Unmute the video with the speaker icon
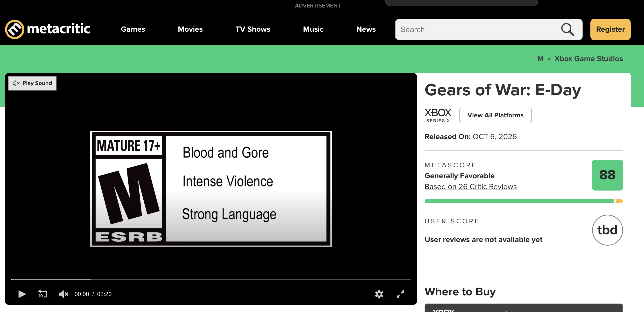The width and height of the screenshot is (644, 312). tap(63, 294)
